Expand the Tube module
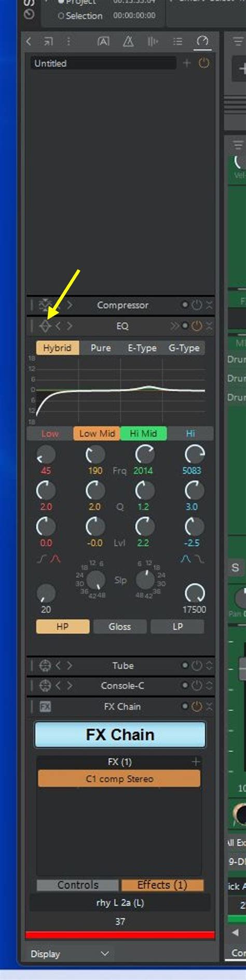The height and width of the screenshot is (980, 246). (x=209, y=666)
